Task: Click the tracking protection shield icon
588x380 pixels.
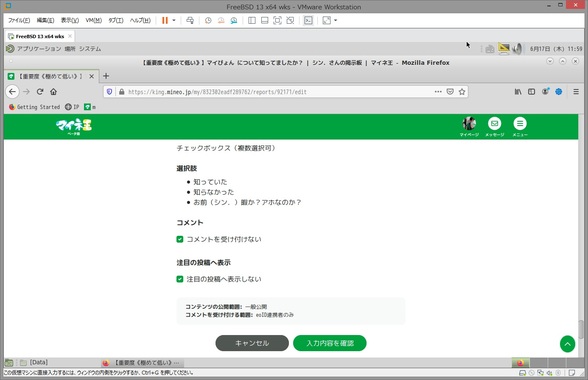Action: coord(110,92)
